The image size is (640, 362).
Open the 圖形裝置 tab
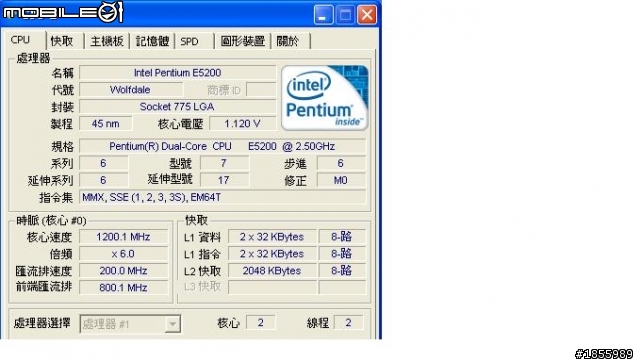pyautogui.click(x=242, y=41)
